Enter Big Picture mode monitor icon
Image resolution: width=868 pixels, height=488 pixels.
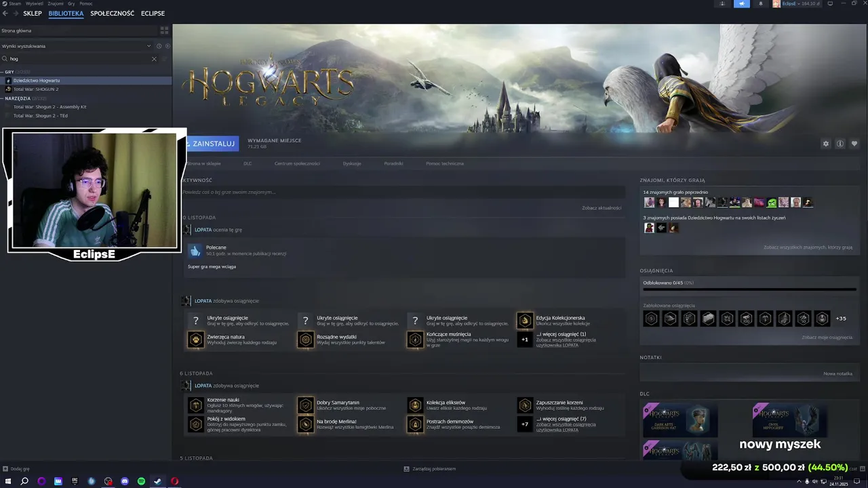831,3
